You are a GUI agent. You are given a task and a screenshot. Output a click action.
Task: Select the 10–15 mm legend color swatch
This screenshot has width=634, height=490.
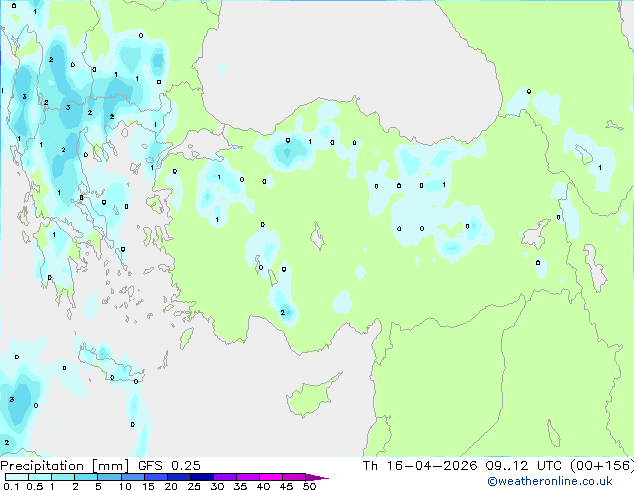[133, 477]
